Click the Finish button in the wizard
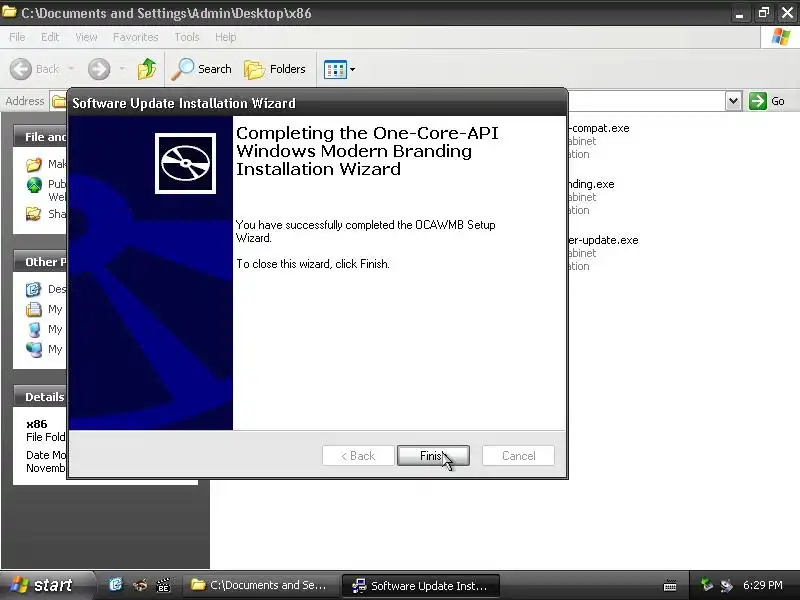 click(433, 456)
